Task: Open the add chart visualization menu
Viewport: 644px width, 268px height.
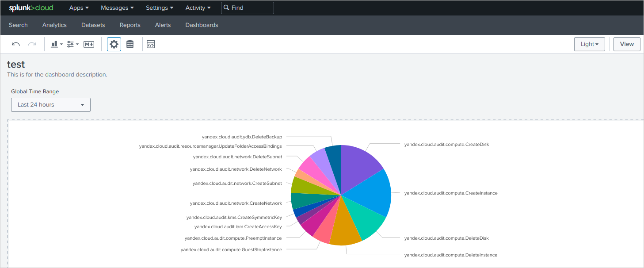Action: pyautogui.click(x=57, y=44)
